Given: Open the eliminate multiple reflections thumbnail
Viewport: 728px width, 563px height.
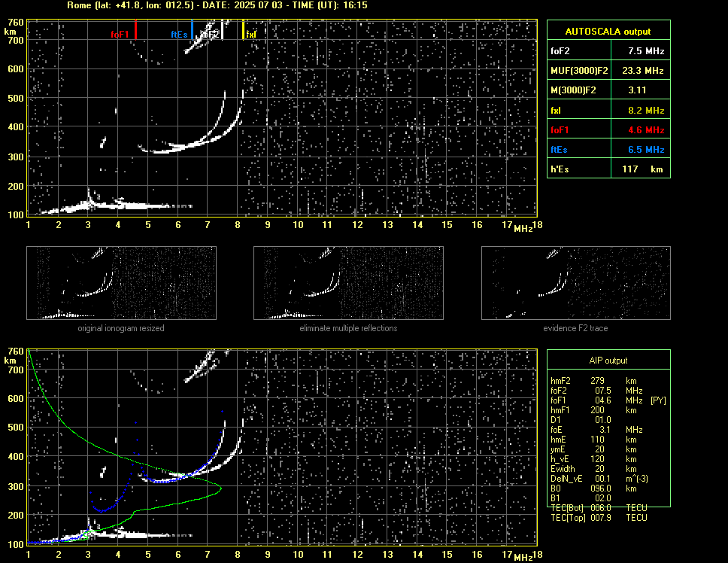Looking at the screenshot, I should [x=348, y=283].
